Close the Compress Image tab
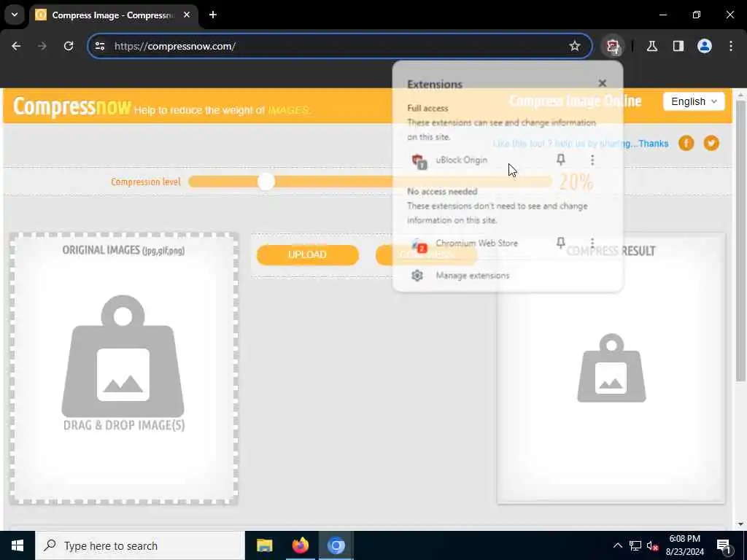747x560 pixels. point(187,15)
